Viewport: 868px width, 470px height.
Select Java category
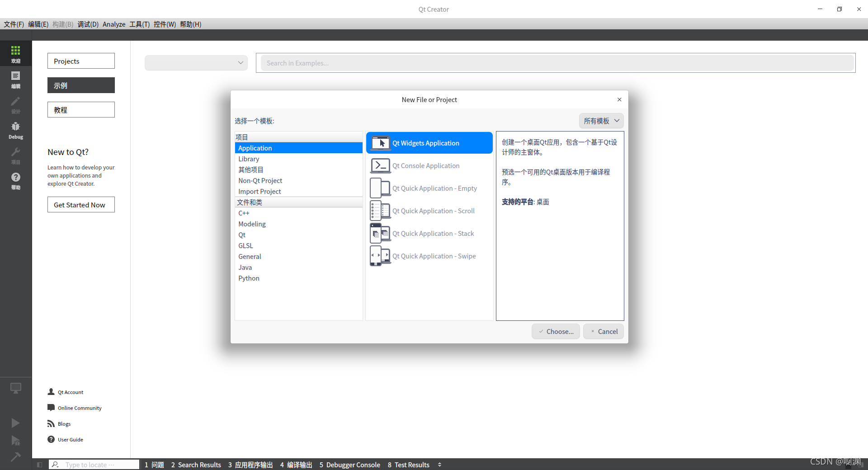tap(299, 267)
